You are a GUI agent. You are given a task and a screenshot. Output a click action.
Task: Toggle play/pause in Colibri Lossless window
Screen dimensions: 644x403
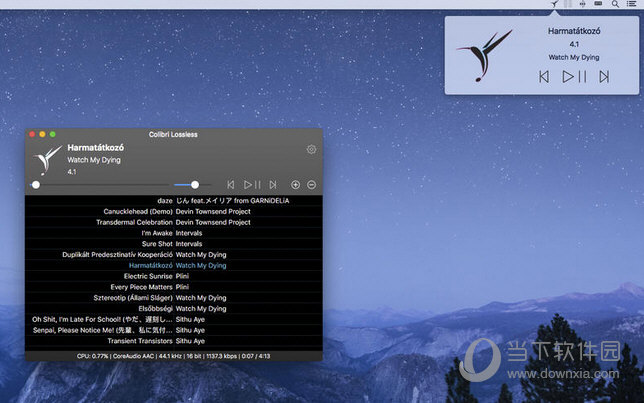252,185
